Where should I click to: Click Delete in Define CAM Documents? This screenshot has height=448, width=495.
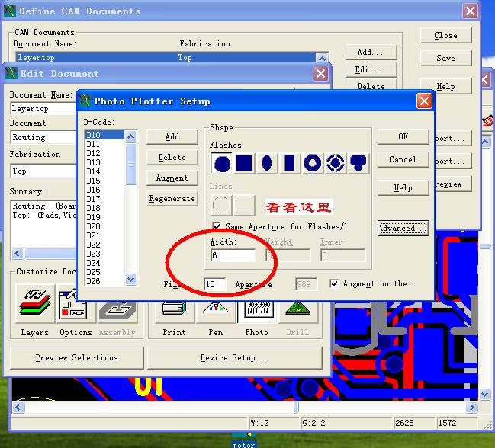(x=371, y=85)
